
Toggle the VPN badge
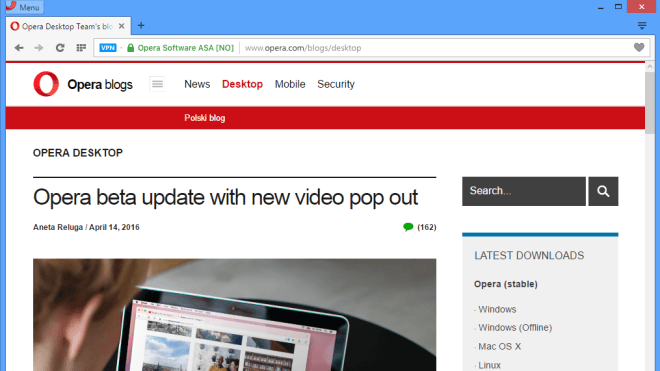click(x=108, y=48)
